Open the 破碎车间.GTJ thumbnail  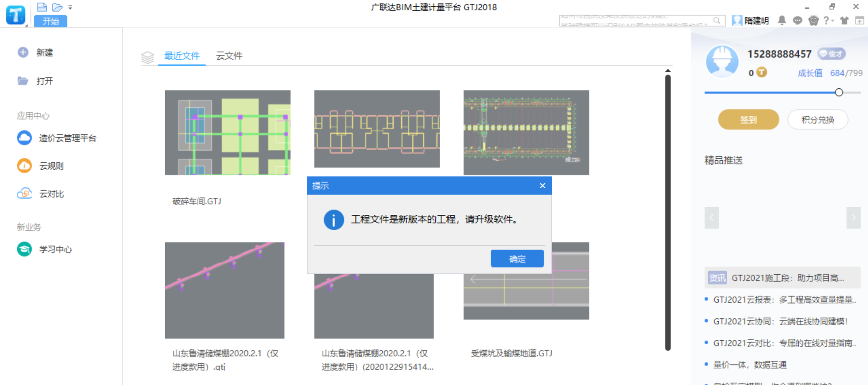tap(228, 133)
